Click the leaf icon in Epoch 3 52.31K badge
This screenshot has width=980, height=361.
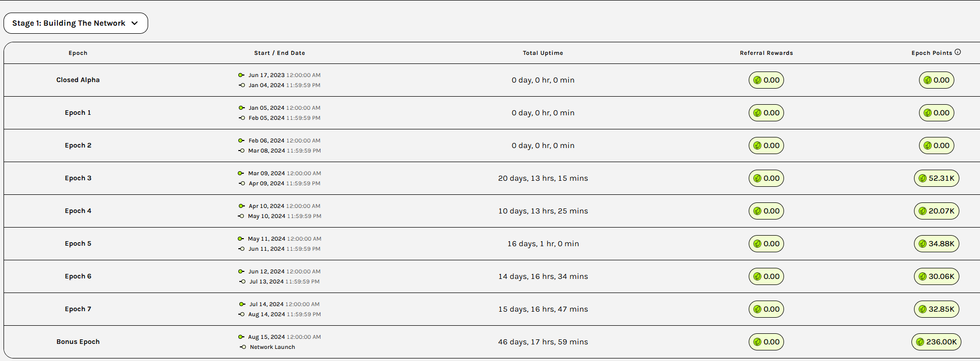click(x=923, y=178)
